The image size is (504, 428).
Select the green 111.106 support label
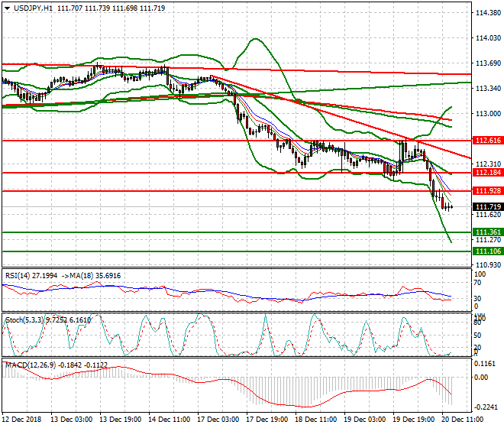pyautogui.click(x=487, y=251)
